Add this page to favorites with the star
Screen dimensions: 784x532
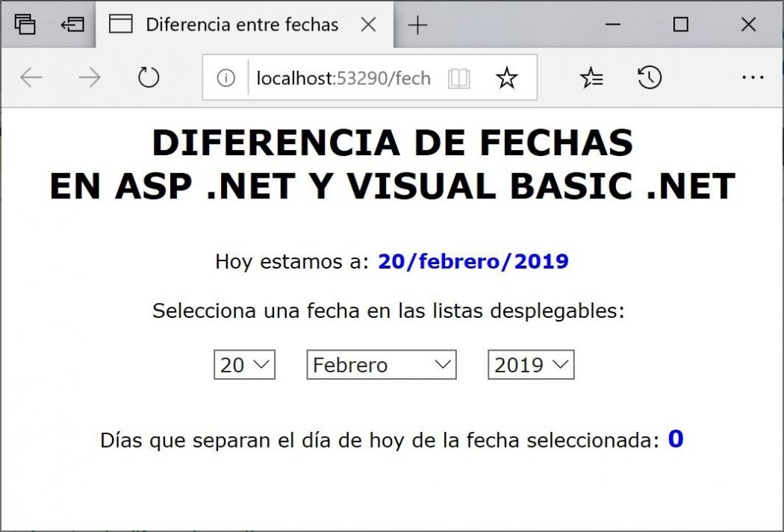pyautogui.click(x=507, y=77)
